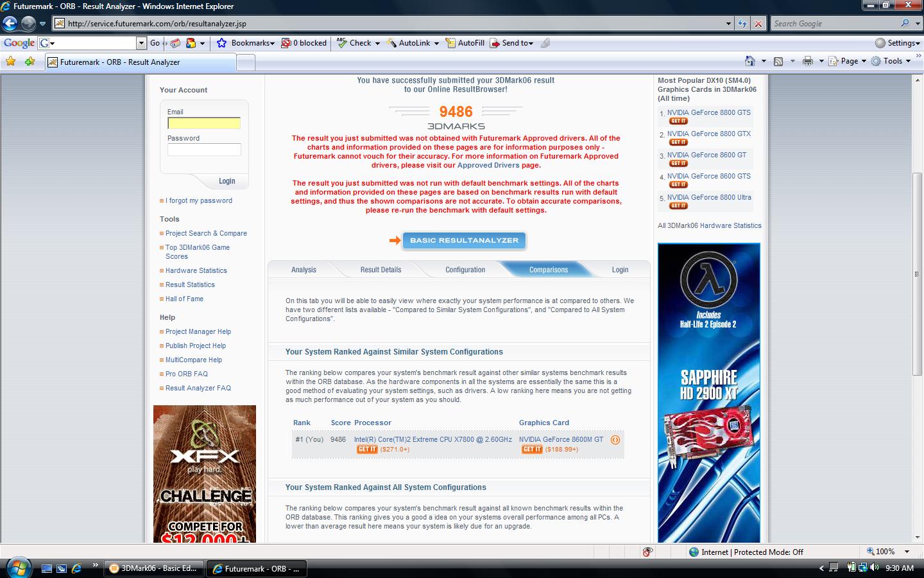
Task: Open the Login tab
Action: (620, 270)
